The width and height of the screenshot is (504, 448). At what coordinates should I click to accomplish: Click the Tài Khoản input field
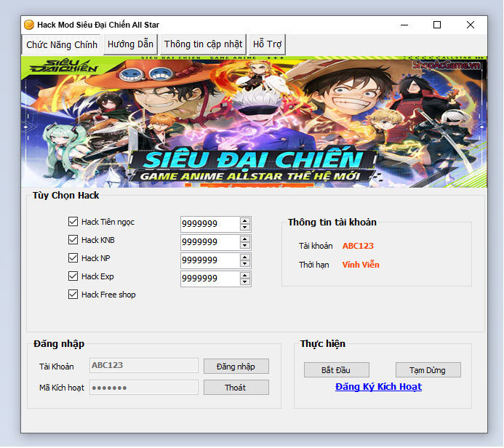(x=144, y=365)
